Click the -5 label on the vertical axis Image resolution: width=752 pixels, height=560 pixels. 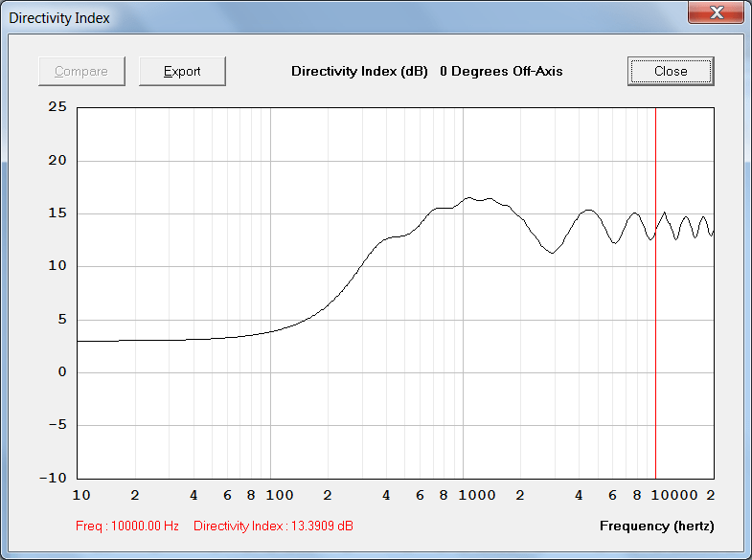click(x=57, y=425)
